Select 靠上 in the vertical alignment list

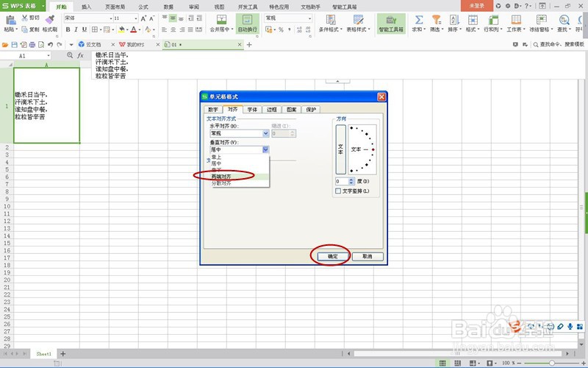pyautogui.click(x=240, y=157)
